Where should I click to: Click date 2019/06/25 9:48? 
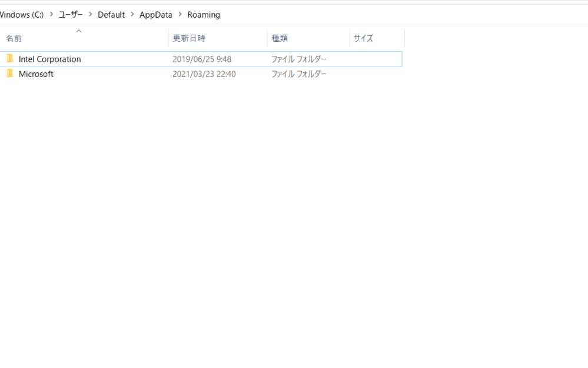(202, 59)
